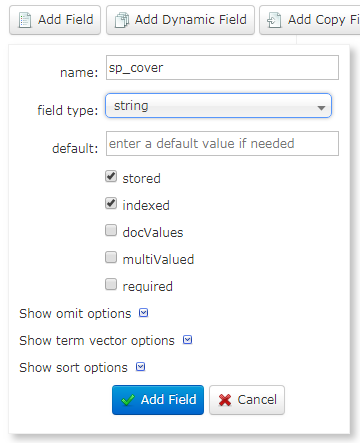Click the arrow icon beside Show omit options
Viewport: 360px width, 443px height.
(143, 313)
